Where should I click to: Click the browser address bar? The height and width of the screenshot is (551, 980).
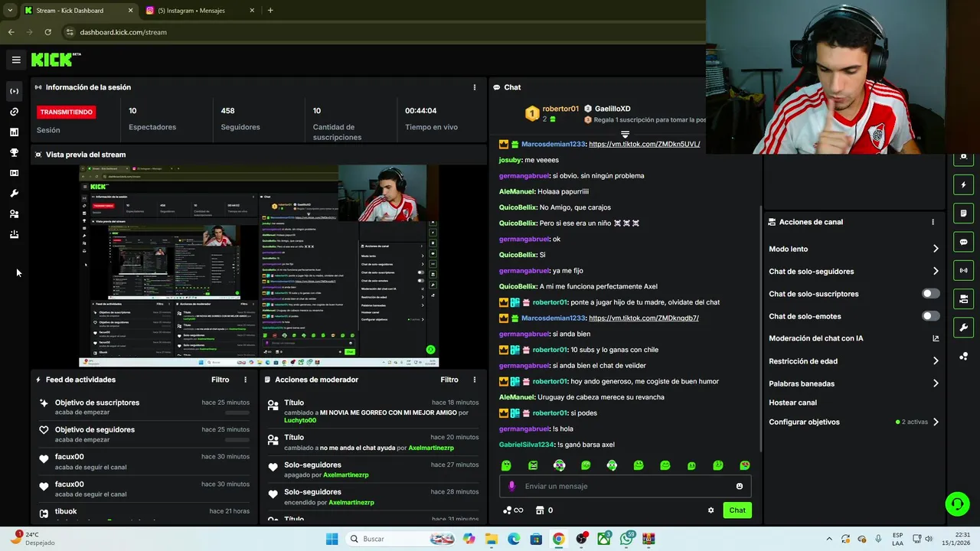point(383,32)
